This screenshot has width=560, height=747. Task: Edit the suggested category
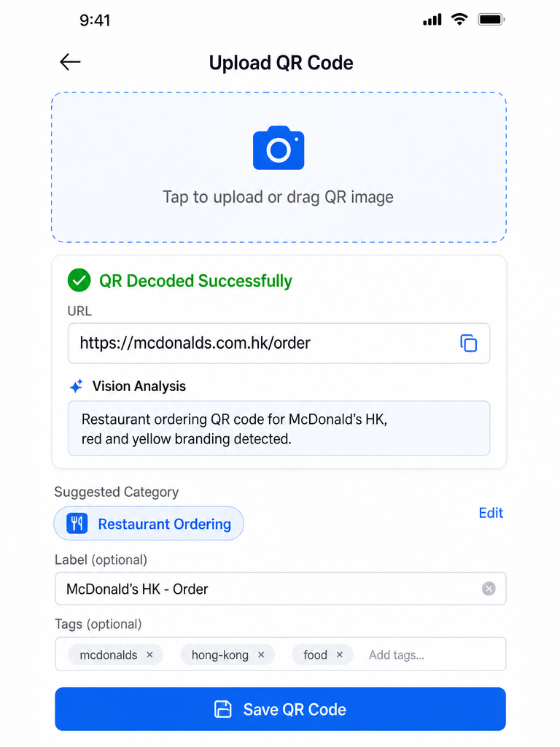pyautogui.click(x=491, y=513)
